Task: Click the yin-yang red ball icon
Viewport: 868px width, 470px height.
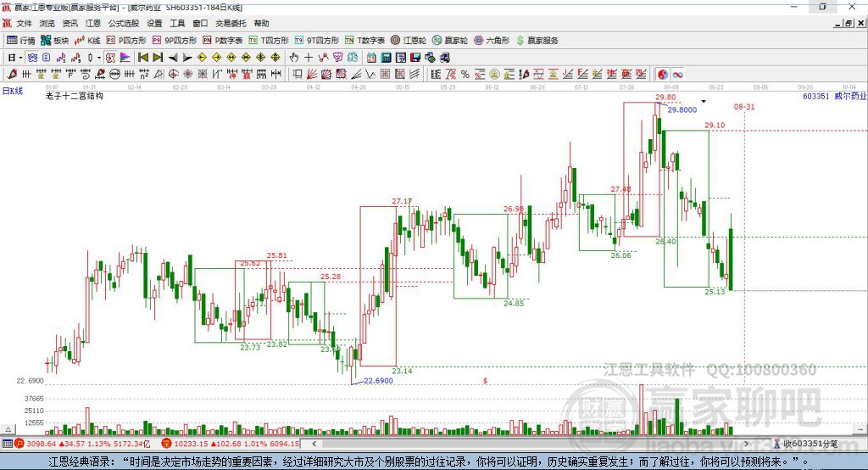Action: (663, 75)
